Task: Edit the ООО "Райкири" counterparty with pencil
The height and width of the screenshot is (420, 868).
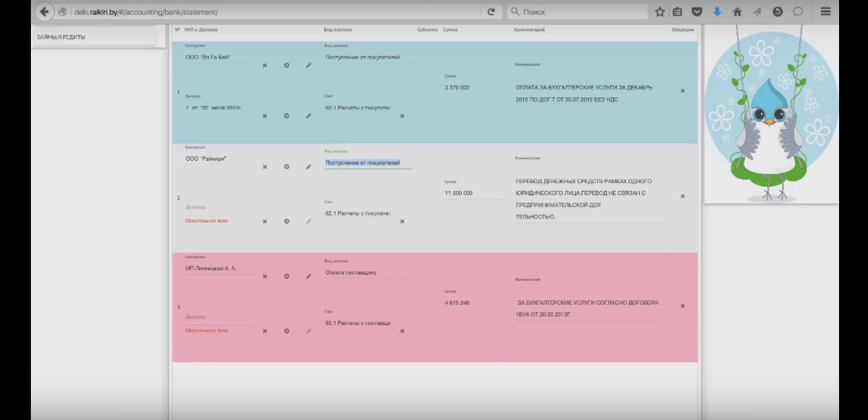Action: tap(308, 167)
